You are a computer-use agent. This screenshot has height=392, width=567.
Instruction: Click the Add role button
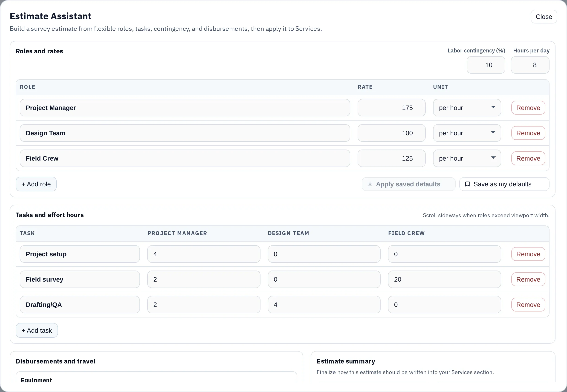click(36, 184)
